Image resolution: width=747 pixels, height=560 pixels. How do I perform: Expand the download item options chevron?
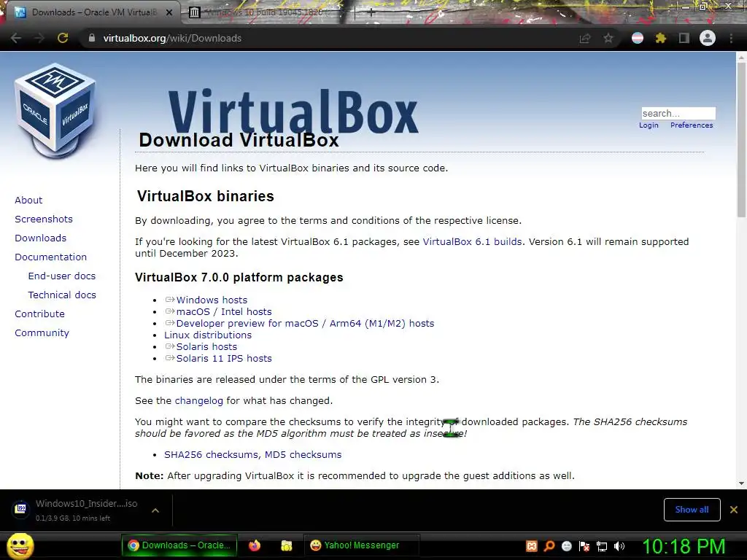point(155,510)
